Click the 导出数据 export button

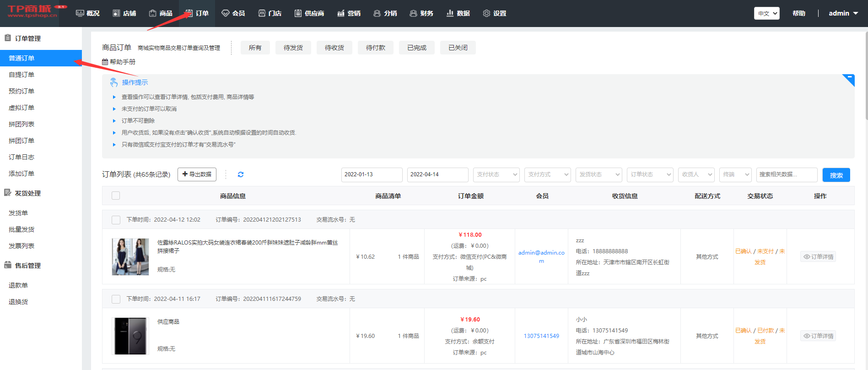pyautogui.click(x=197, y=174)
